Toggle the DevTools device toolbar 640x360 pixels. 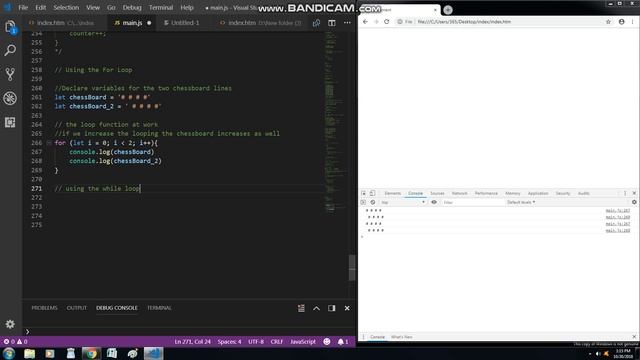pos(373,193)
